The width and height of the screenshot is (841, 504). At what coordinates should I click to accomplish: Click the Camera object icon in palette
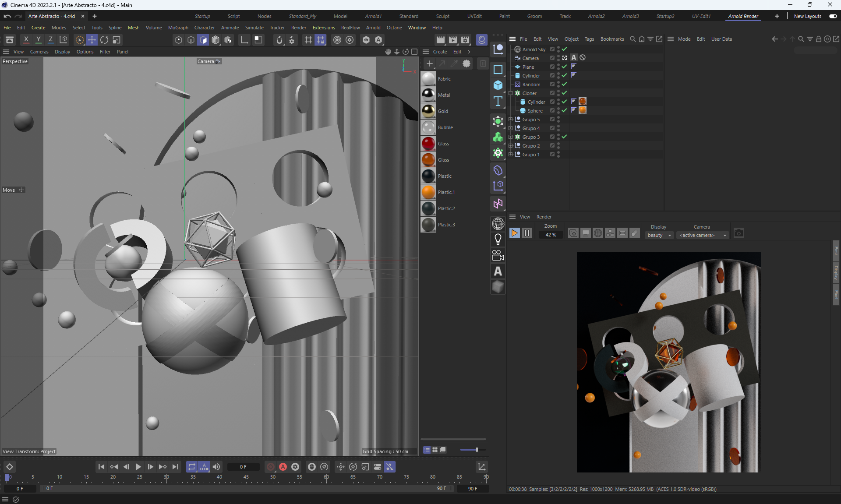498,255
